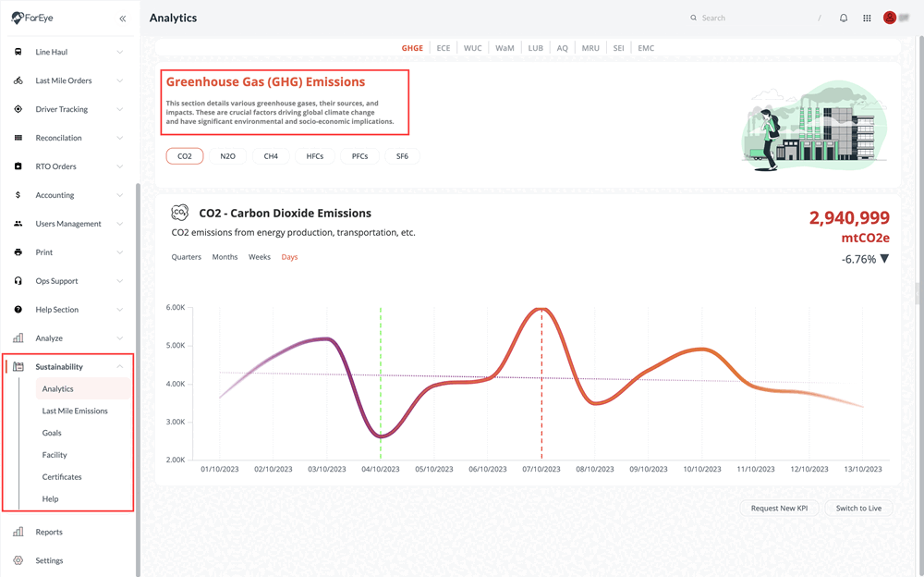Click the Help Section question icon
924x577 pixels.
pos(18,309)
